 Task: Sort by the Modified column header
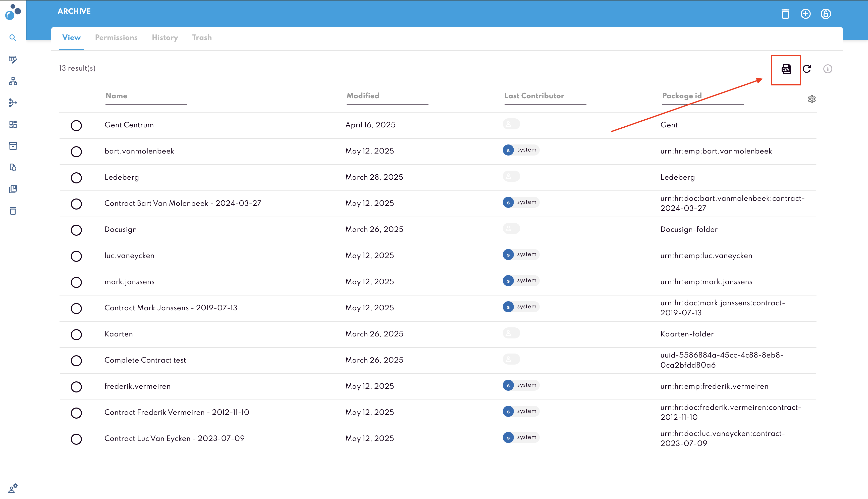pos(363,96)
